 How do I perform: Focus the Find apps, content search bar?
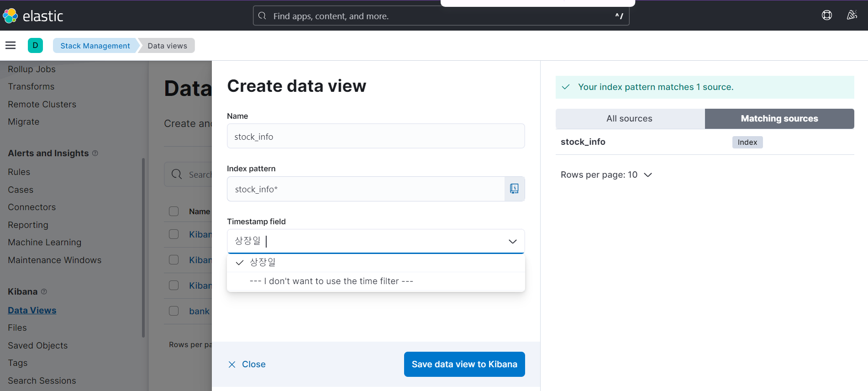click(x=441, y=16)
